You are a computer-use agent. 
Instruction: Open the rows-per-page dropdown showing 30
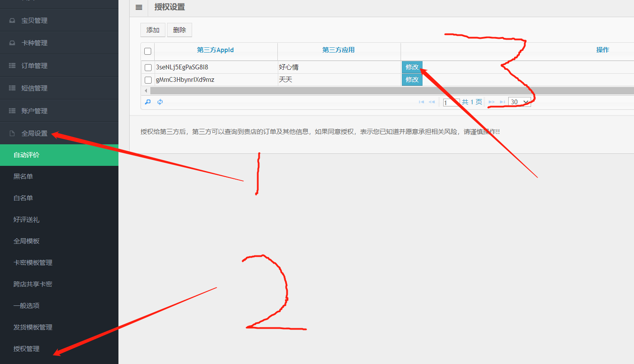[x=519, y=102]
